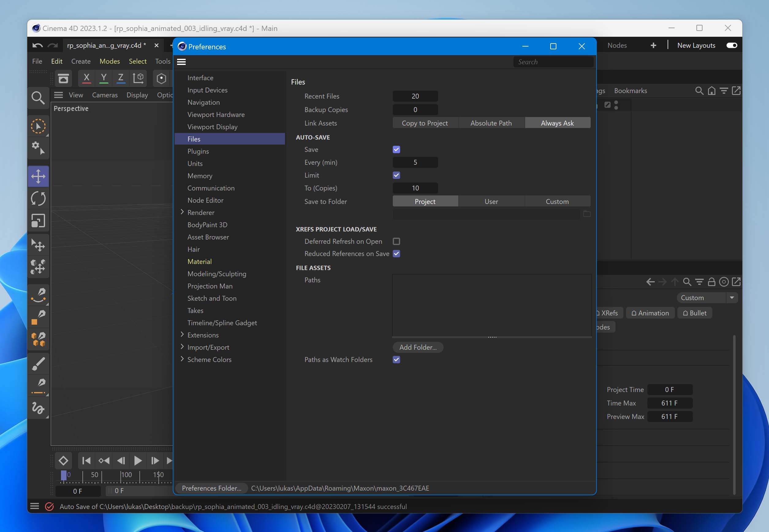Screen dimensions: 769x532
Task: Click the Attribute Manager back arrow
Action: click(x=650, y=282)
